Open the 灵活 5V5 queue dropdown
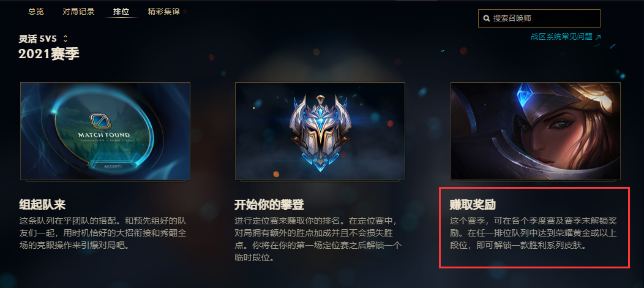The height and width of the screenshot is (288, 644). point(43,39)
